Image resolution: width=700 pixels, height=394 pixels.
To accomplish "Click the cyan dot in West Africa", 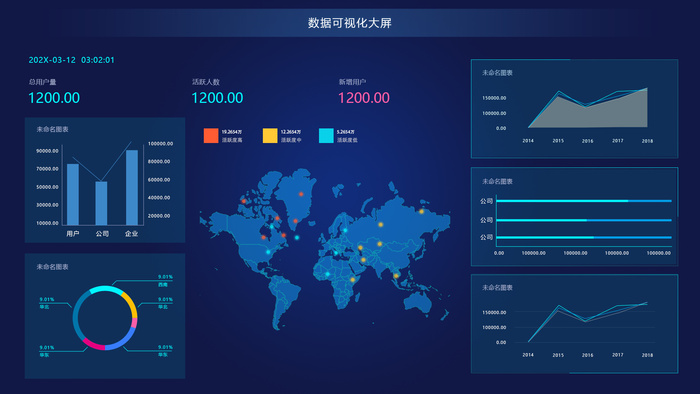I will coord(327,274).
